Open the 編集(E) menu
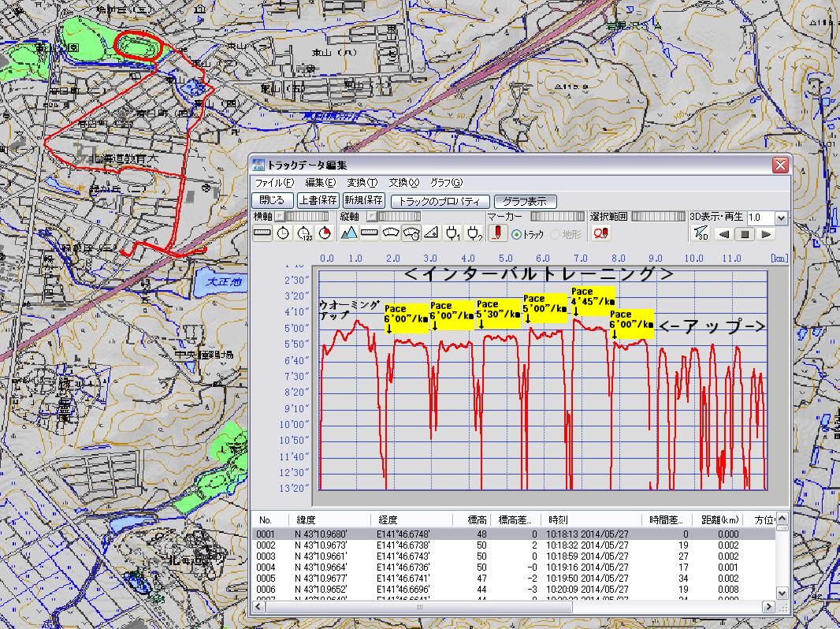Image resolution: width=840 pixels, height=629 pixels. pyautogui.click(x=321, y=183)
